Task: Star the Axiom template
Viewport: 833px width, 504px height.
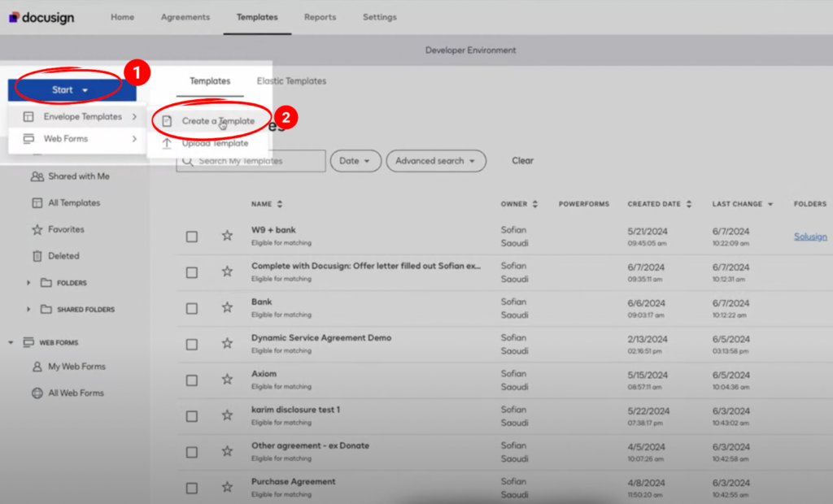Action: coord(228,379)
